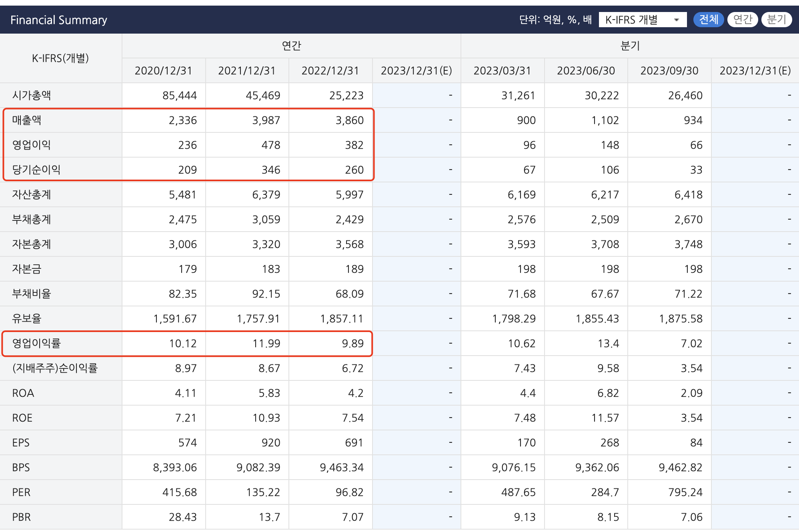Select the 시가총액 row label
The height and width of the screenshot is (532, 799).
pos(32,95)
